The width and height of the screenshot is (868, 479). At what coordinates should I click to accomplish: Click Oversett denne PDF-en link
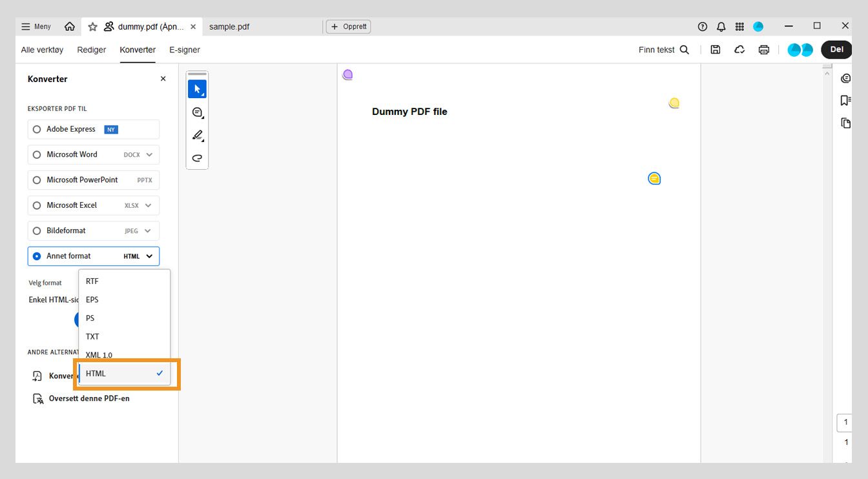pos(89,399)
